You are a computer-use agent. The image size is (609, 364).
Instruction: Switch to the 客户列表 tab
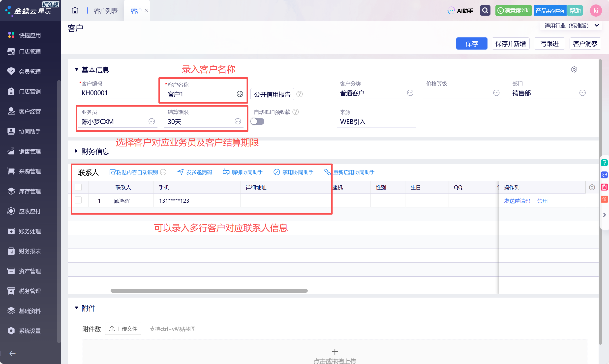(x=106, y=11)
